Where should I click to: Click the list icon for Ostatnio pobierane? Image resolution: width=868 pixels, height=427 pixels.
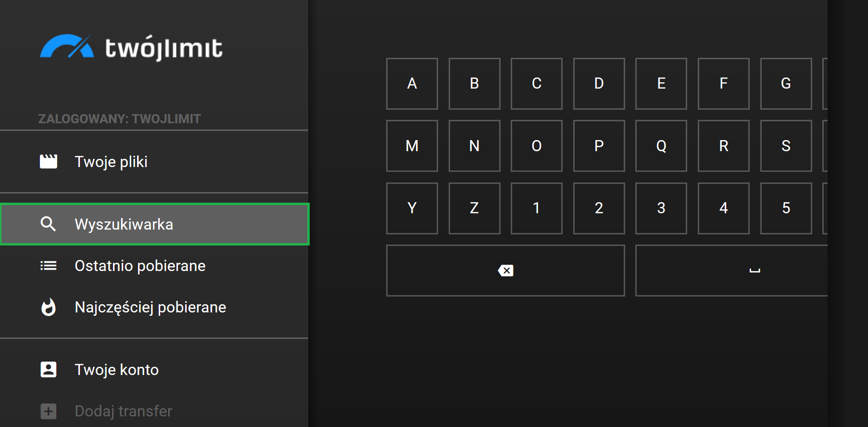click(48, 266)
